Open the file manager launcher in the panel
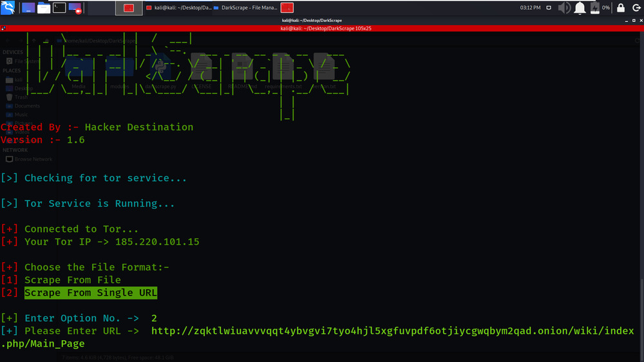 [44, 8]
